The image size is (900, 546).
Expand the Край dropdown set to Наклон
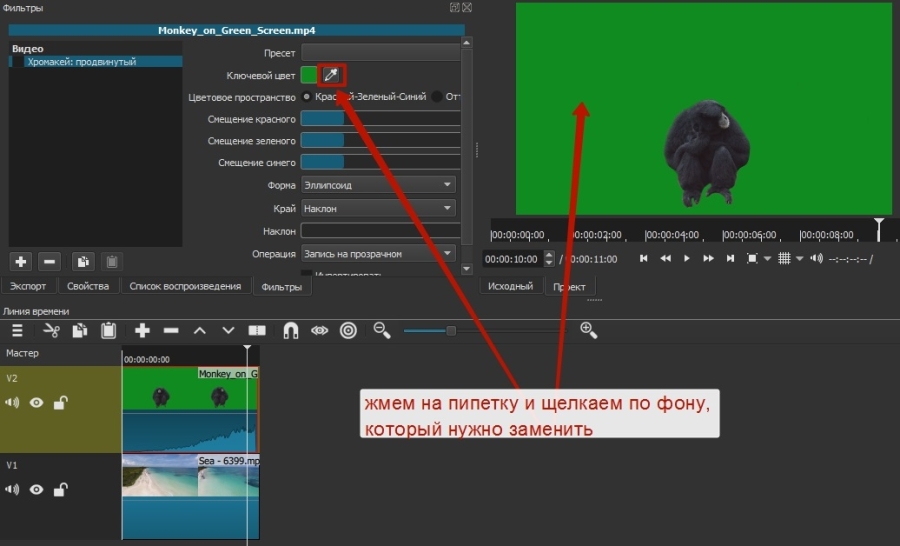378,208
